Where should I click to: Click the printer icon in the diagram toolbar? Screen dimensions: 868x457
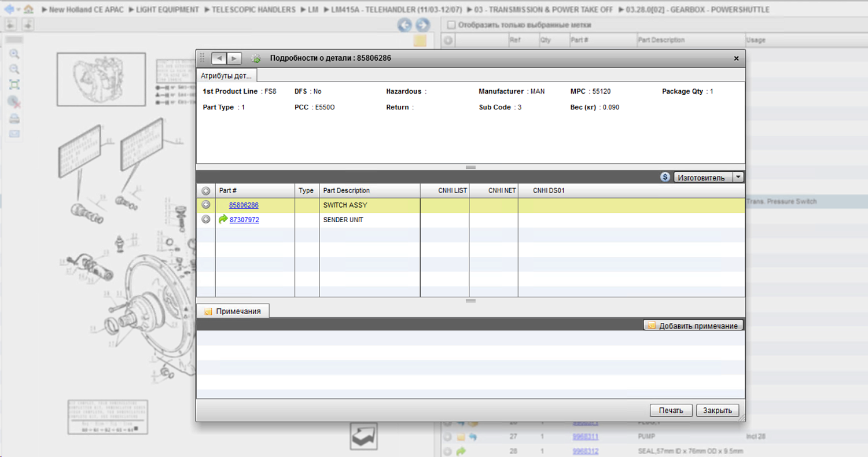(x=14, y=119)
